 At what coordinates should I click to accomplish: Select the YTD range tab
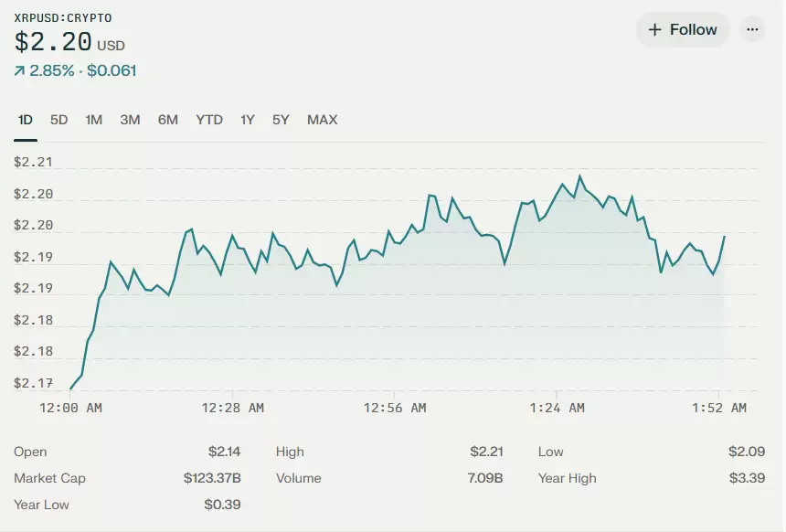[209, 120]
